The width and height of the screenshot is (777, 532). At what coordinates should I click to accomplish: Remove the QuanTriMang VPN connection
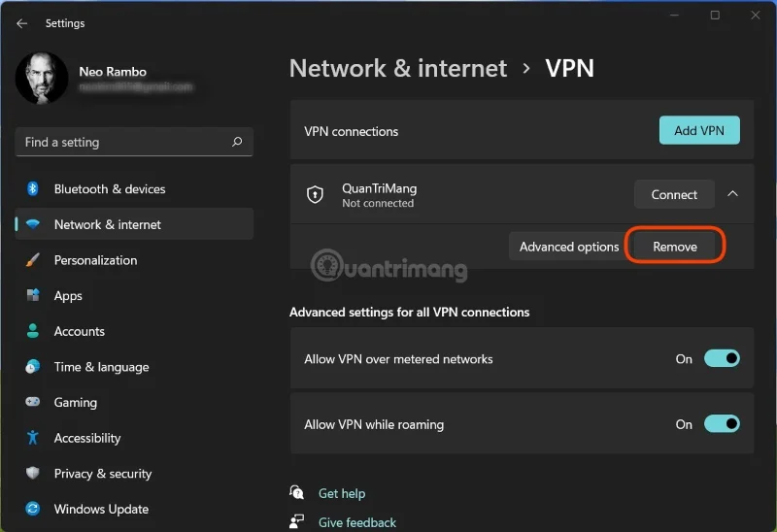click(675, 247)
